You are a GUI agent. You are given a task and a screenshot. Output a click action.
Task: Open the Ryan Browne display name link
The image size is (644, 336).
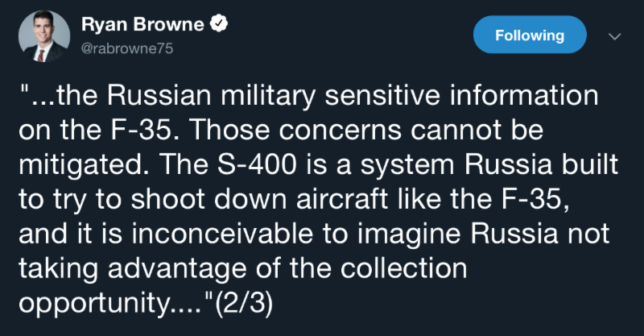click(x=142, y=25)
